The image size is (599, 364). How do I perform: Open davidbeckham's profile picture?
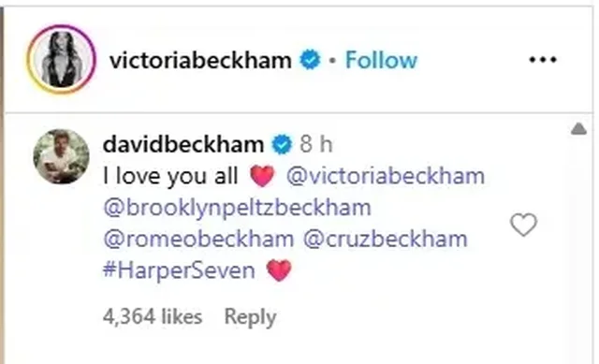point(61,156)
